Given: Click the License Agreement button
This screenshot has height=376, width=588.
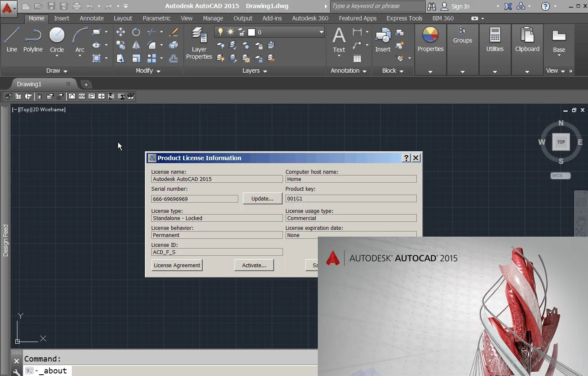Looking at the screenshot, I should click(177, 265).
